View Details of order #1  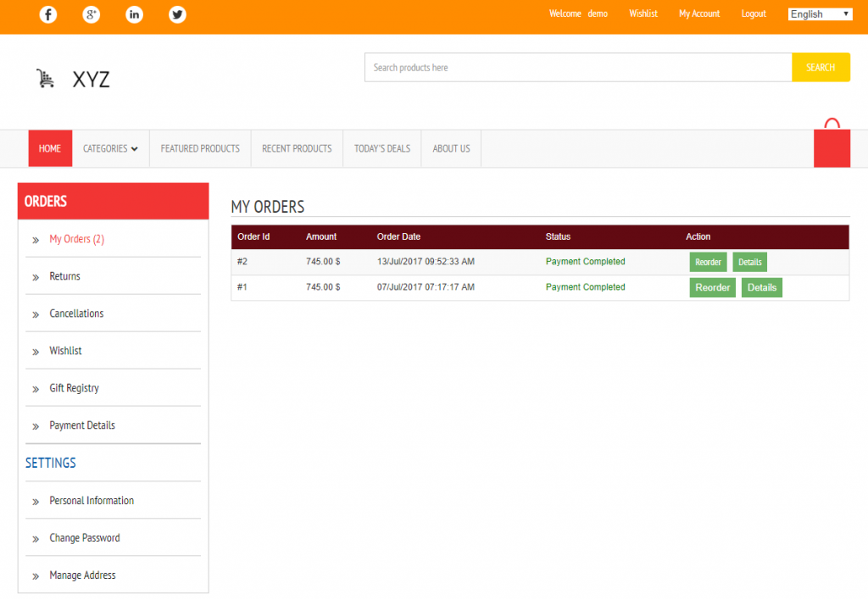coord(762,287)
